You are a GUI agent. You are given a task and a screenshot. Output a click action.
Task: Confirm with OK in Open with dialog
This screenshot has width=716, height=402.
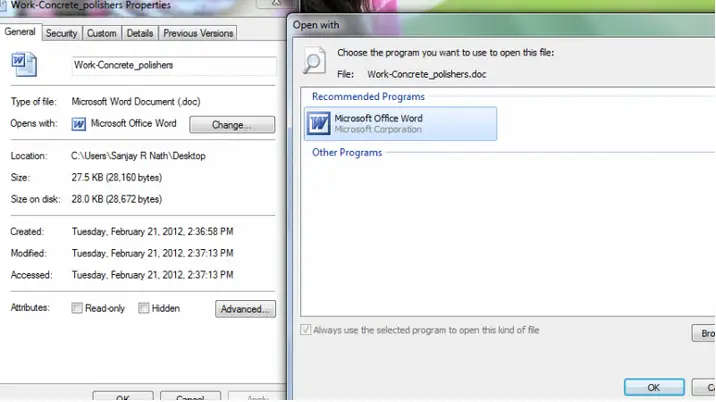pyautogui.click(x=654, y=387)
